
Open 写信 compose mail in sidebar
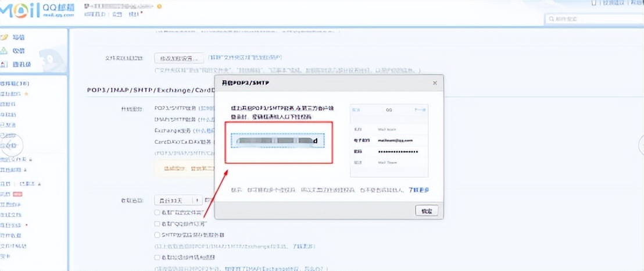tap(18, 37)
